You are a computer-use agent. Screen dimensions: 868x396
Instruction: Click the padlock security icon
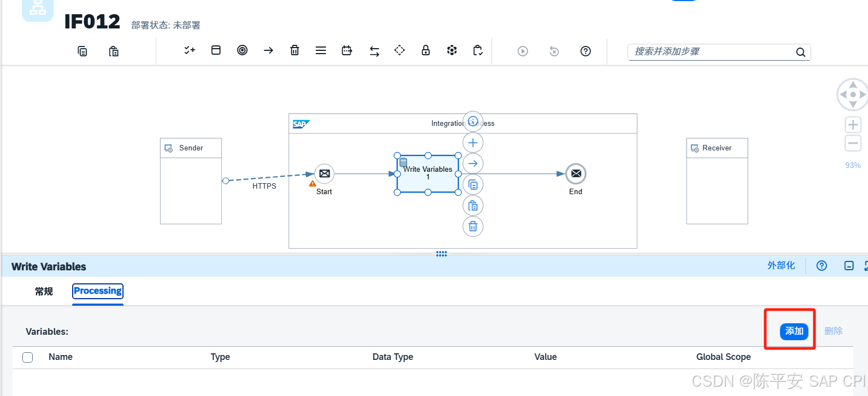(x=426, y=50)
